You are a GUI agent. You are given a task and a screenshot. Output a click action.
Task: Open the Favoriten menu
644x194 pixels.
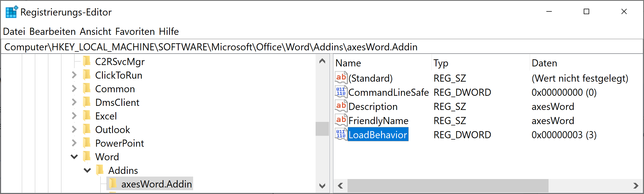[x=135, y=32]
